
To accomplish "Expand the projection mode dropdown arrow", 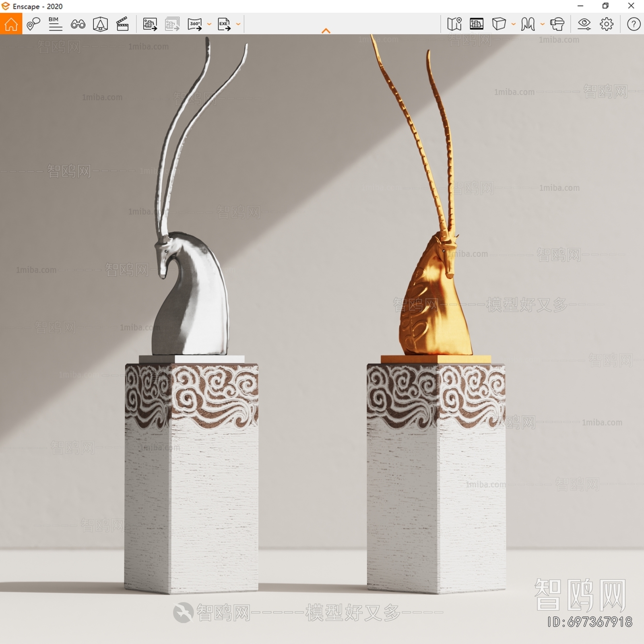I will click(514, 24).
